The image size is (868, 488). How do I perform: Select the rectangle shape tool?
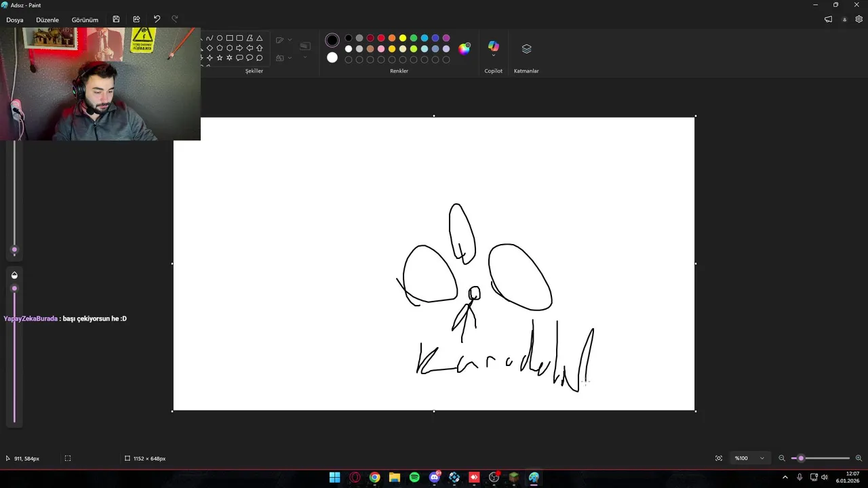(x=229, y=38)
